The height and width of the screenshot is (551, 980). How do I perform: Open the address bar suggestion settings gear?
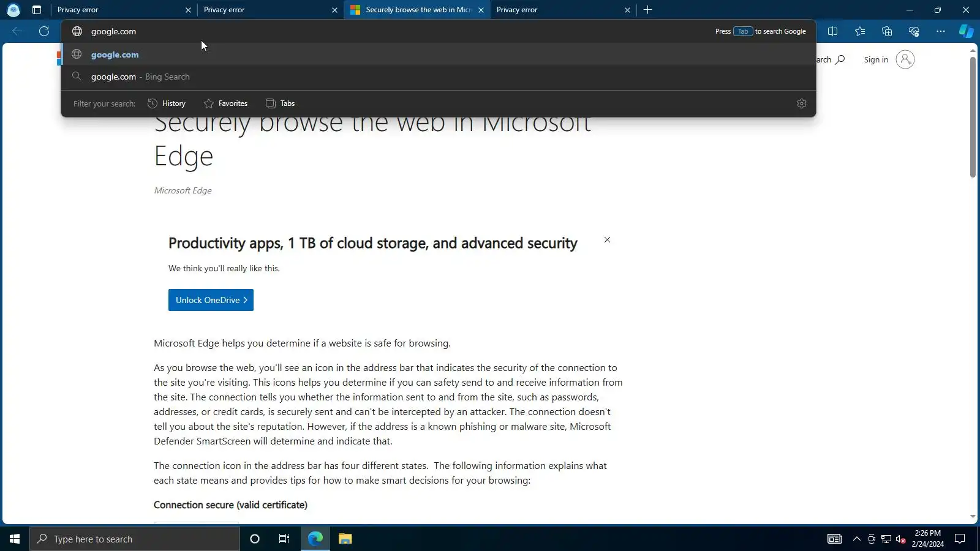point(802,103)
